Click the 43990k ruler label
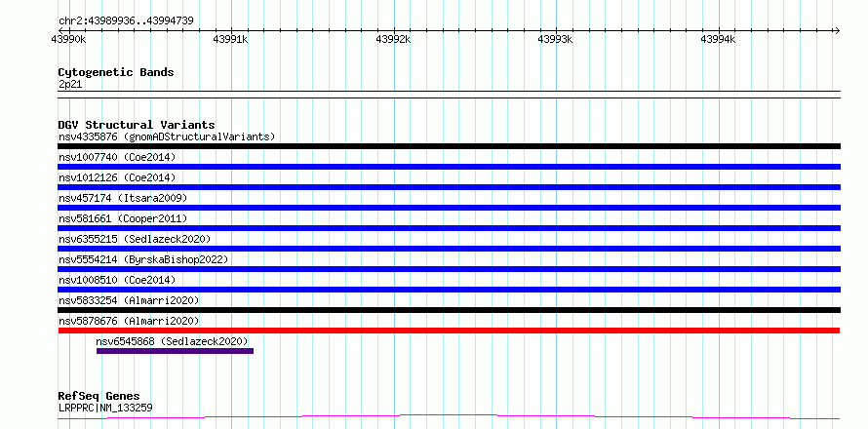868x429 pixels. pos(68,39)
